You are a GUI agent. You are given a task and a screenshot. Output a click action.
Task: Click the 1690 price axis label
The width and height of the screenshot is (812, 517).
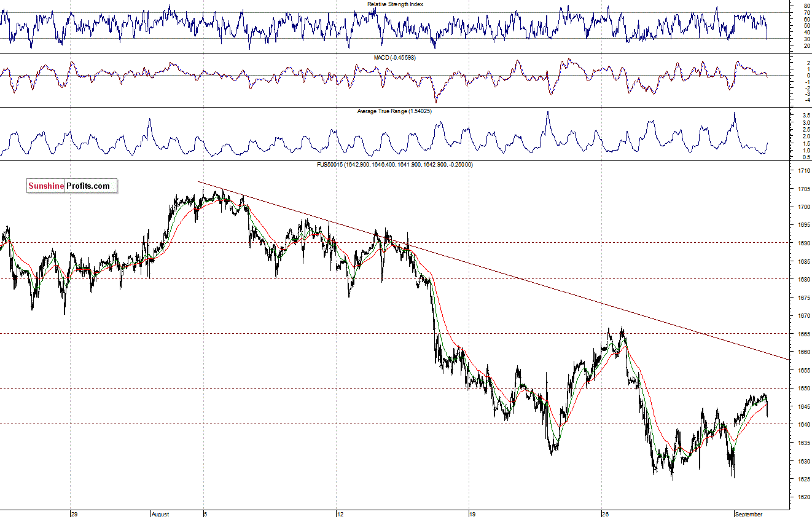(803, 243)
